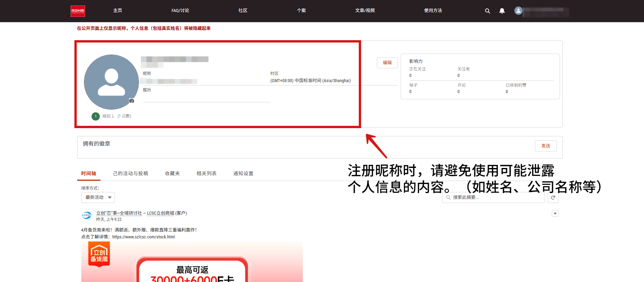Click the user avatar icon in header
644x282 pixels.
pos(518,11)
